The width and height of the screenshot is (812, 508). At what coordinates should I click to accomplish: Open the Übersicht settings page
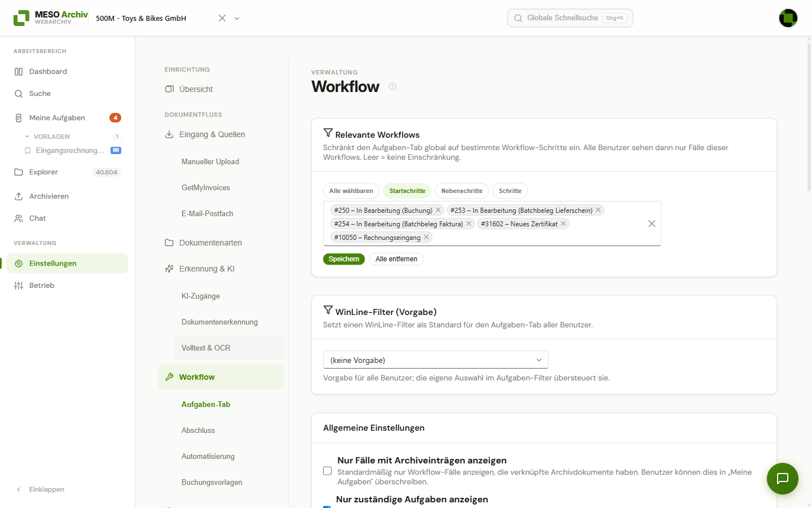pyautogui.click(x=220, y=89)
